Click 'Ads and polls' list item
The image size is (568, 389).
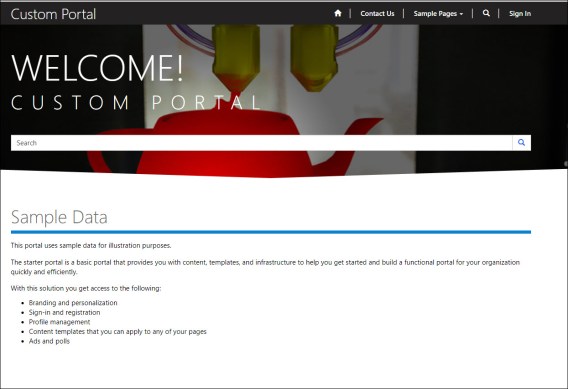click(x=49, y=341)
